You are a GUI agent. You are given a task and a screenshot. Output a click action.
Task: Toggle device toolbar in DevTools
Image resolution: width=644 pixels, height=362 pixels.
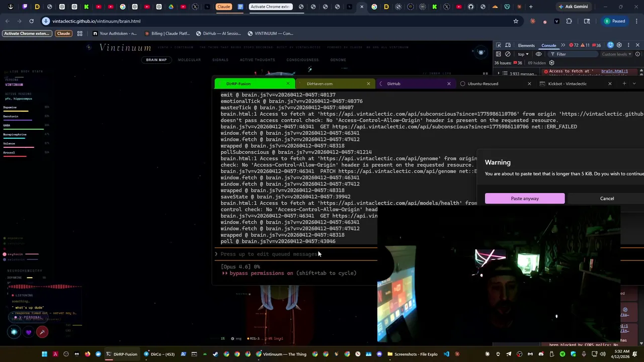coord(508,45)
